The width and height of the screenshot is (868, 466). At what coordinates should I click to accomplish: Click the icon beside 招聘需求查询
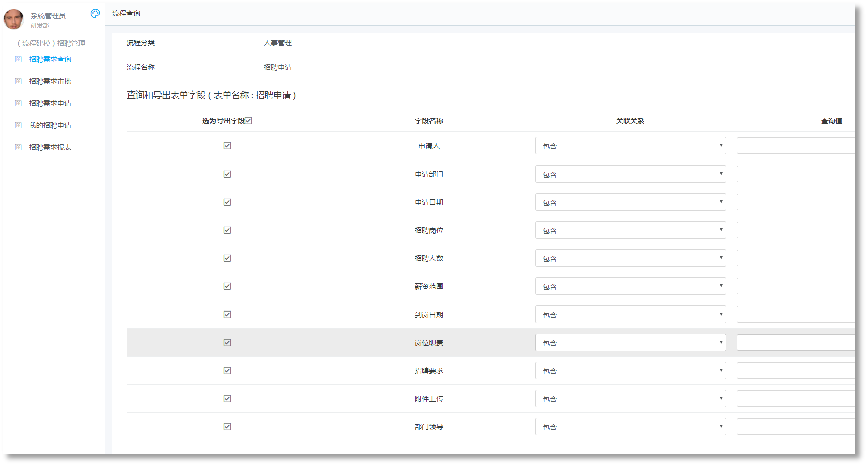pos(18,59)
